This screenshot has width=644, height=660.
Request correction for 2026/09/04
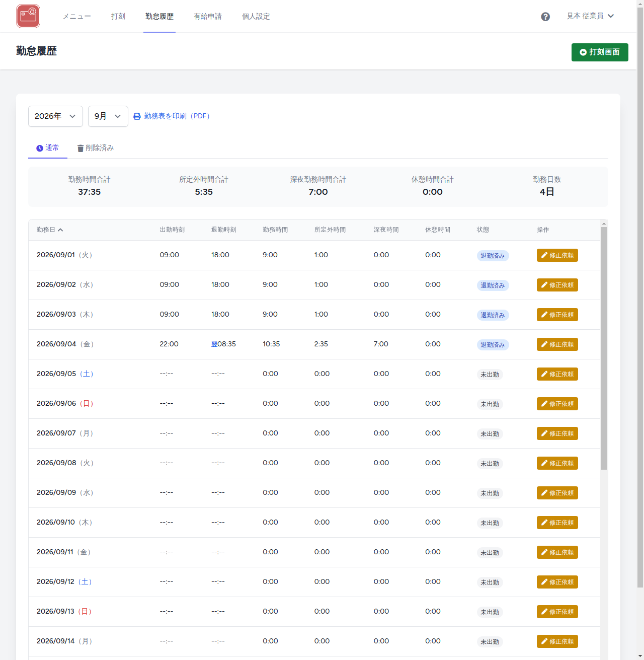point(557,344)
